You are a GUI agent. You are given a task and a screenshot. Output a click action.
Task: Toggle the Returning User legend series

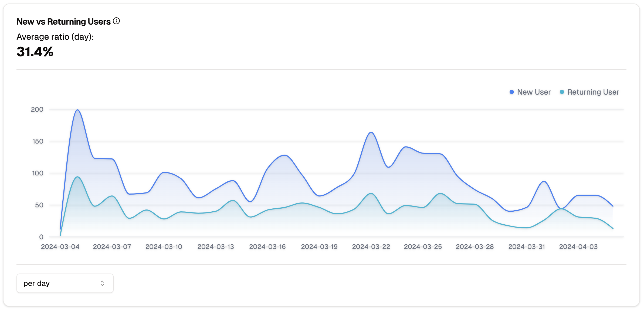point(589,92)
